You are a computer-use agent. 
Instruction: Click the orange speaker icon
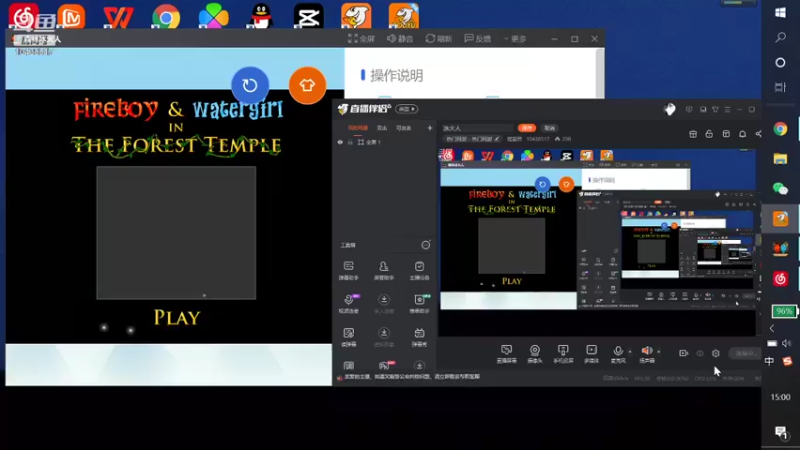(647, 353)
